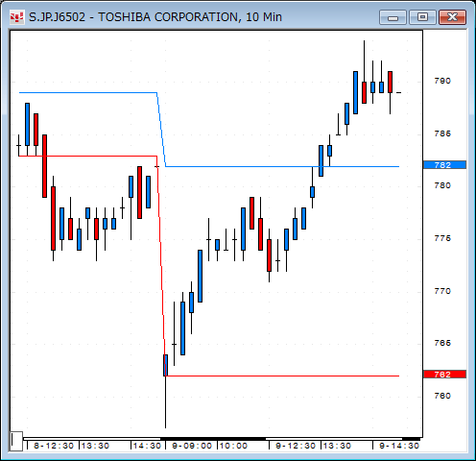Click the blue horizontal line at 782
Viewport: 476px width, 461px height.
(282, 166)
